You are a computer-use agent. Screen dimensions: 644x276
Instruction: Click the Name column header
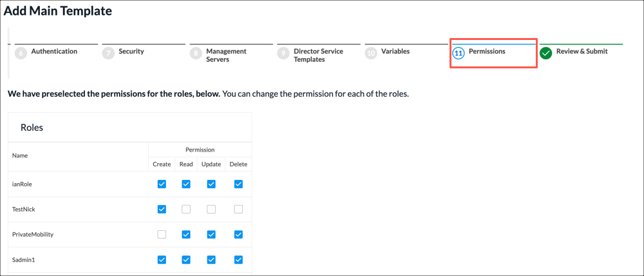point(20,156)
